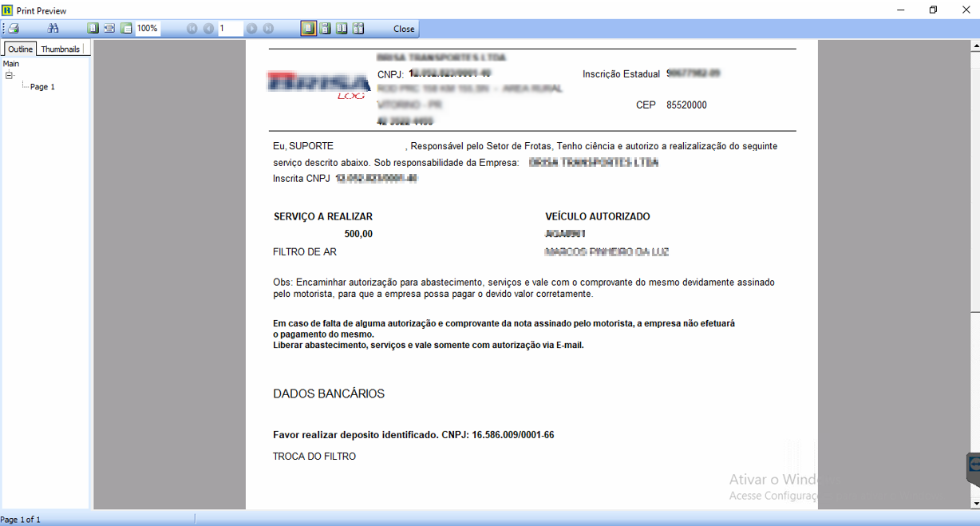Viewport: 980px width, 526px height.
Task: Click the 'Page 1 of 1' status text
Action: 21,520
